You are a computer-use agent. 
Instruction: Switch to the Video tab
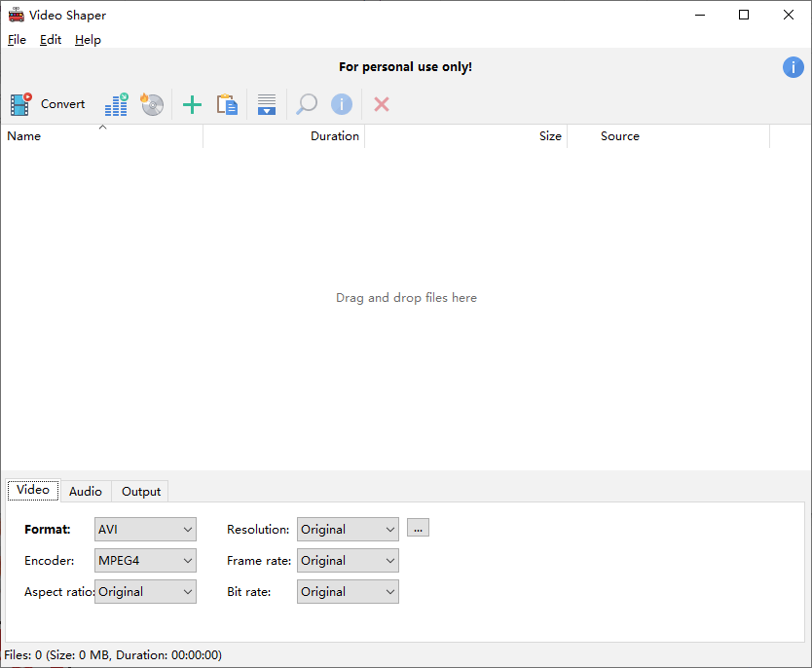[33, 490]
